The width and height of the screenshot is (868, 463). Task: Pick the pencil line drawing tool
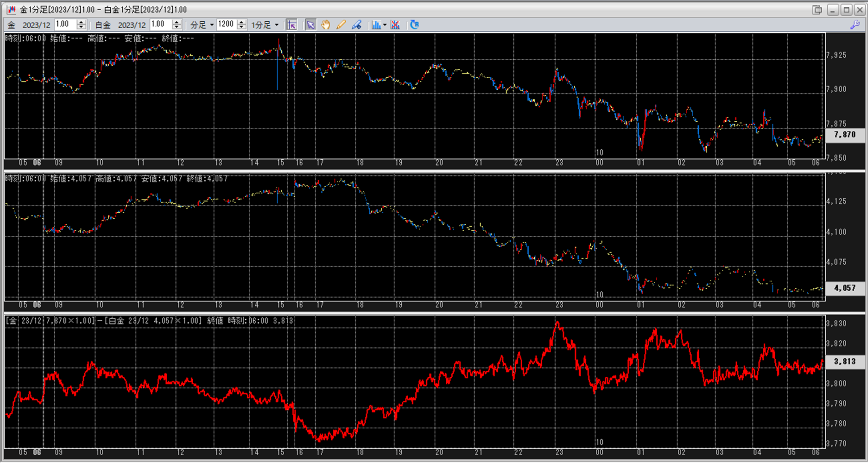[341, 25]
